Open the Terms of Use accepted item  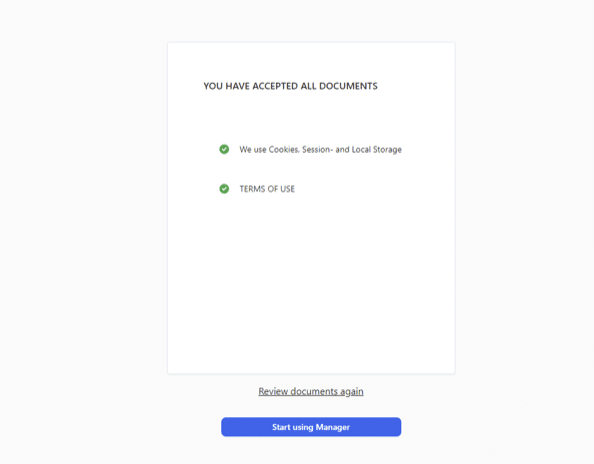(267, 189)
